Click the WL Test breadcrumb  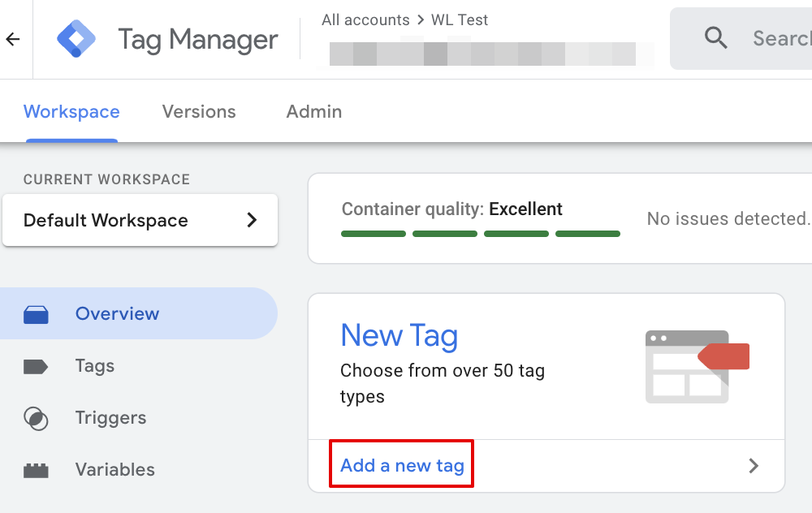tap(460, 20)
